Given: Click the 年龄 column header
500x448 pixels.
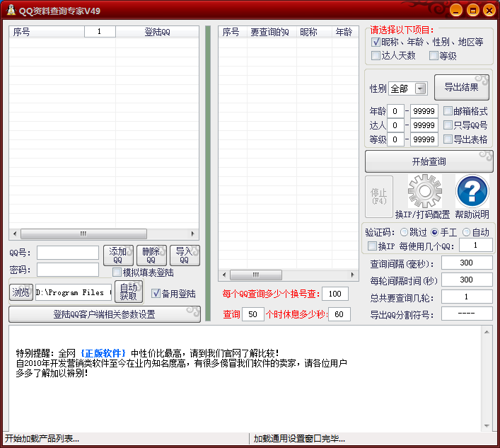Looking at the screenshot, I should [x=345, y=32].
